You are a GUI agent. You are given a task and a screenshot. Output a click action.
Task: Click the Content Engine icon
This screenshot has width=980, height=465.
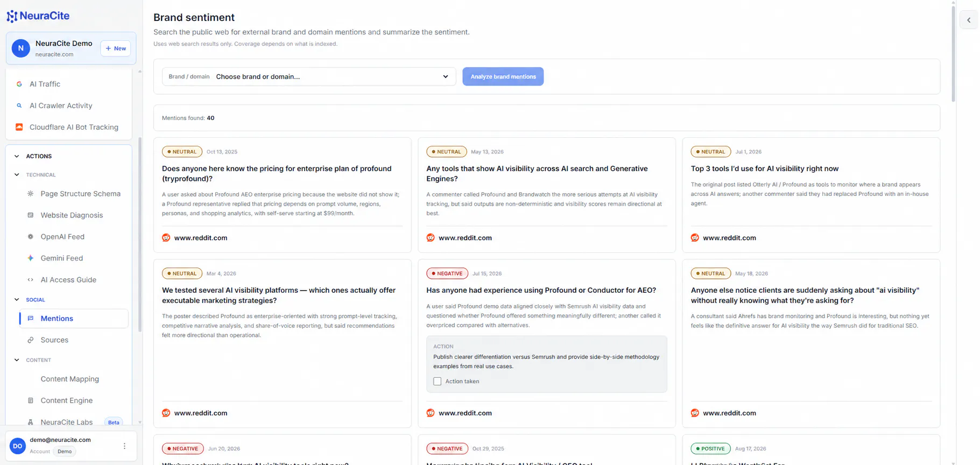coord(31,400)
